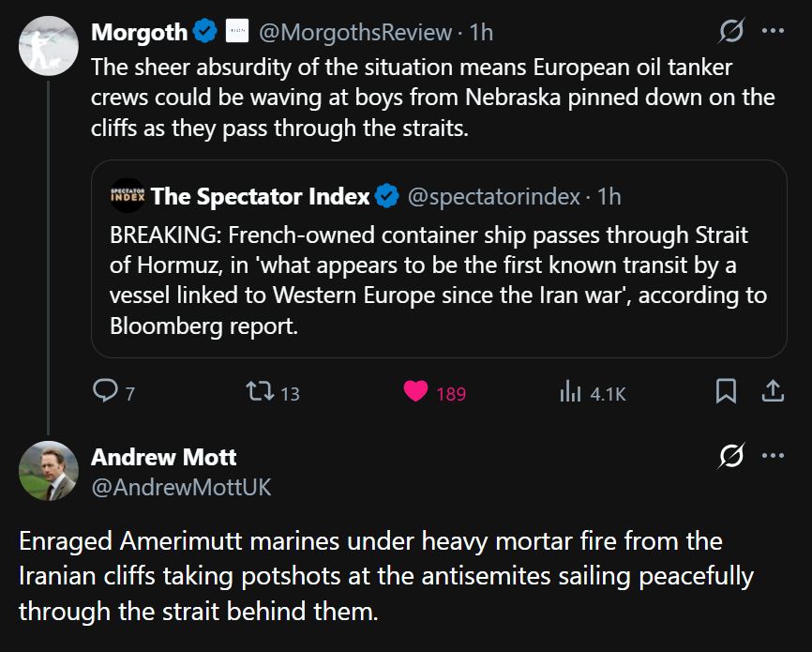
Task: Click the Andrew Mott display name
Action: 164,457
